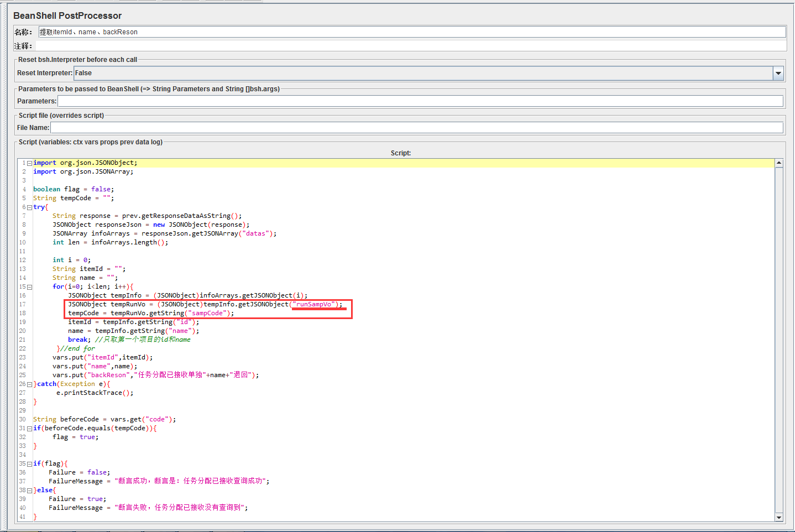This screenshot has height=532, width=795.
Task: Collapse the try block fold marker
Action: (x=29, y=206)
